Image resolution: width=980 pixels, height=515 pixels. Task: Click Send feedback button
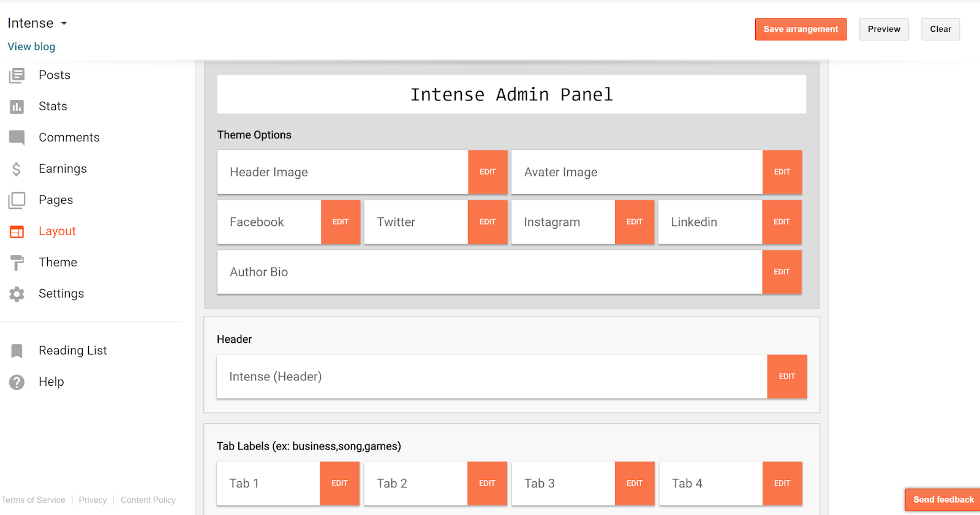[x=943, y=500]
